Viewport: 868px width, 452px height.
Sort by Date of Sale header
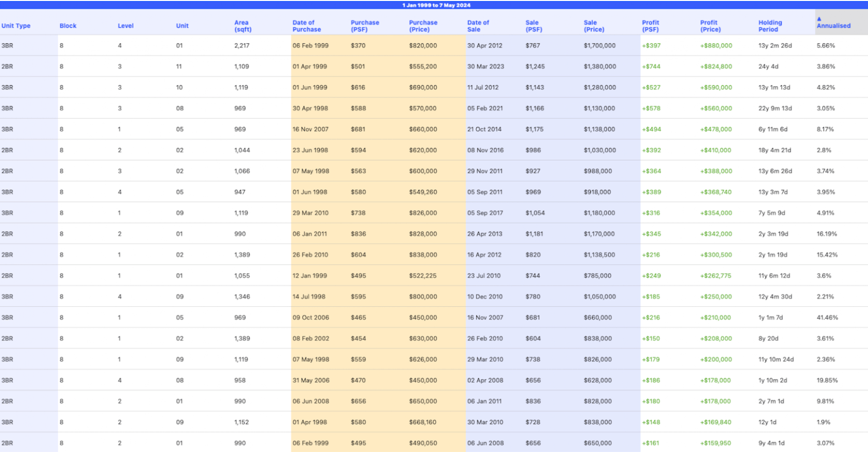coord(478,26)
